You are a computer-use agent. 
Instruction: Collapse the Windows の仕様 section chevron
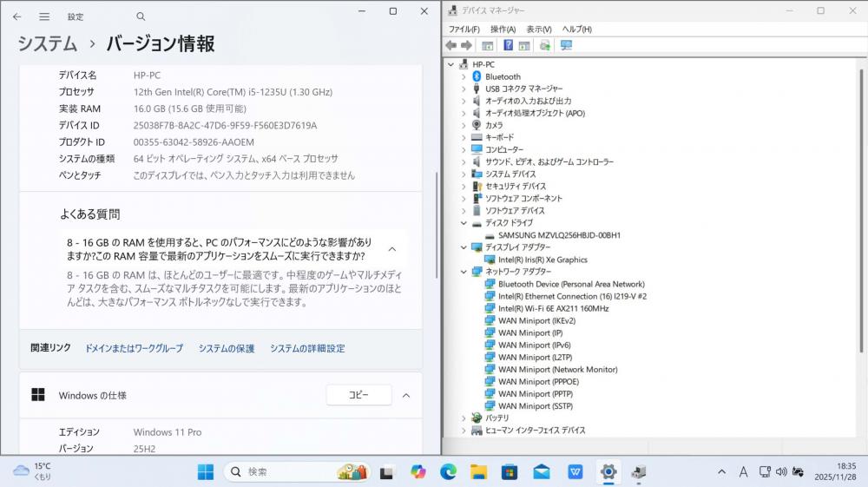click(x=406, y=395)
